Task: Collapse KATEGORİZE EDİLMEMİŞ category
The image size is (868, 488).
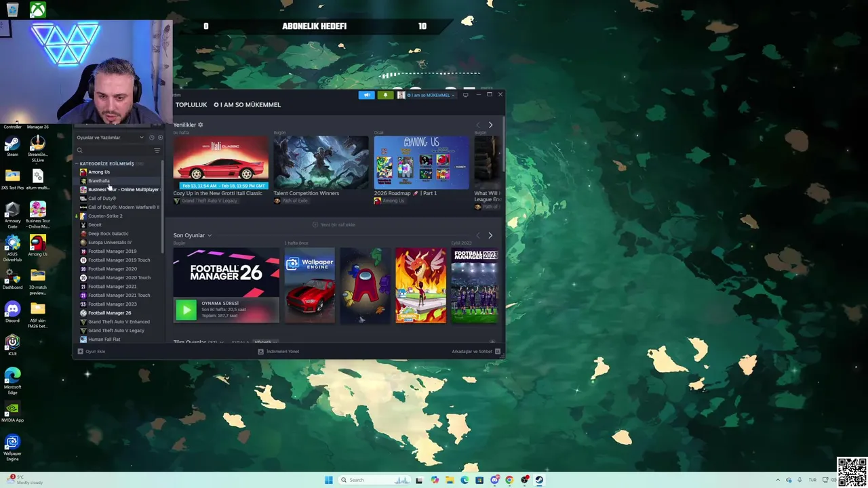Action: click(106, 163)
